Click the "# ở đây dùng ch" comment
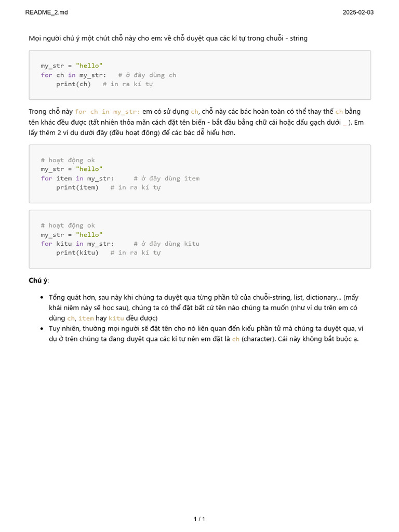Viewport: 399px width, 532px height. [147, 75]
